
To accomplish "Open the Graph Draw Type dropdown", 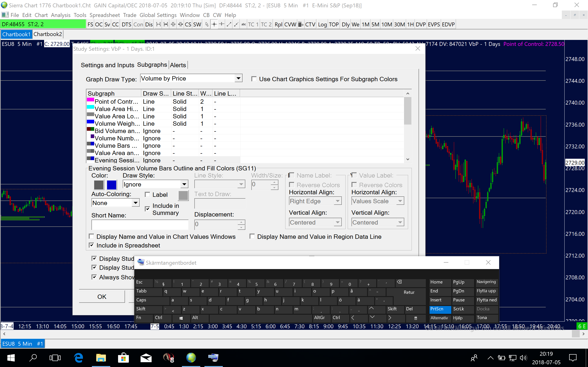I will click(238, 78).
